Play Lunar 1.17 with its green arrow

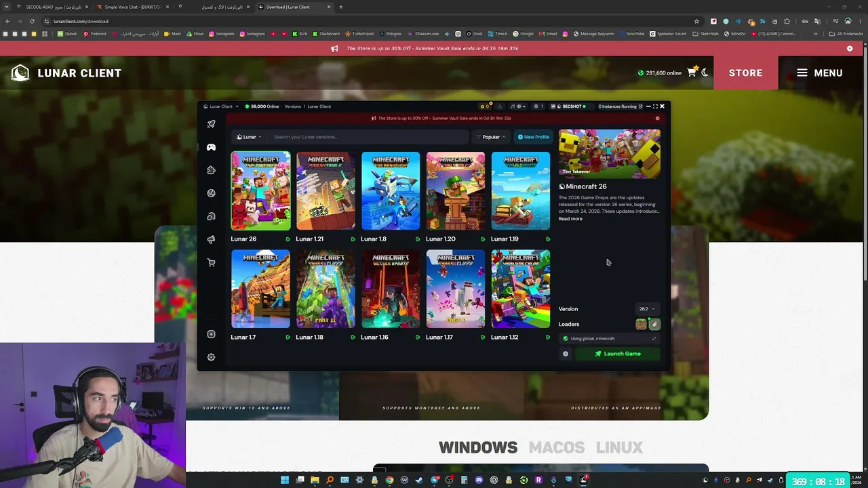click(483, 338)
